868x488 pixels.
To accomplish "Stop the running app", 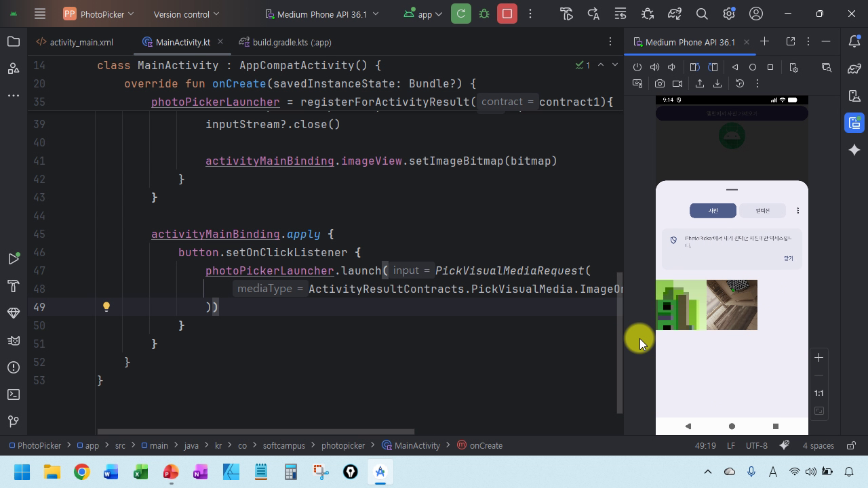I will [x=507, y=14].
